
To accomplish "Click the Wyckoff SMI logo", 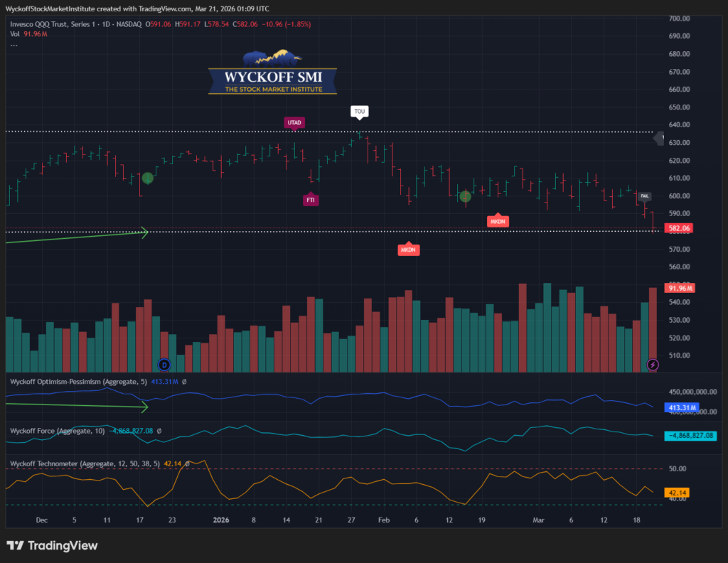I will [x=272, y=73].
